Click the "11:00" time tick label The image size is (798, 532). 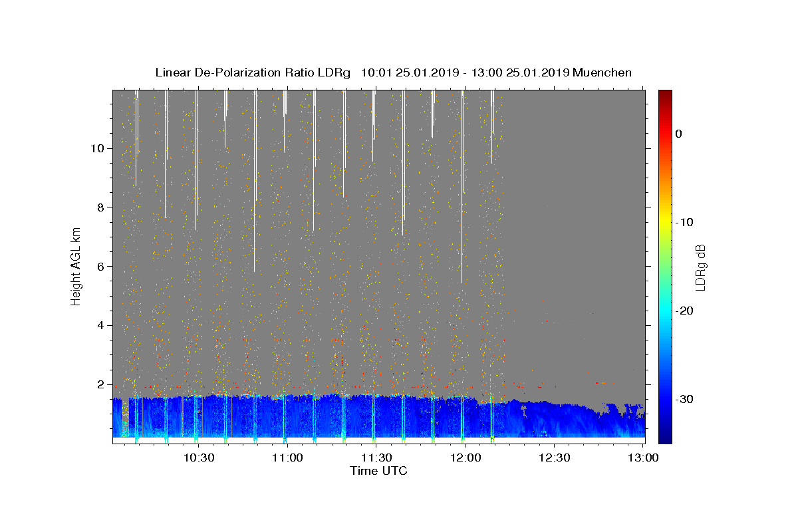[287, 458]
